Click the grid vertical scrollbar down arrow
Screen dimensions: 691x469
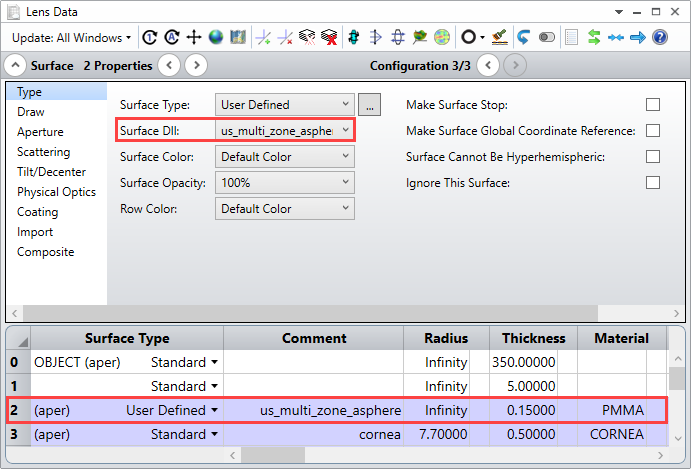tap(677, 438)
